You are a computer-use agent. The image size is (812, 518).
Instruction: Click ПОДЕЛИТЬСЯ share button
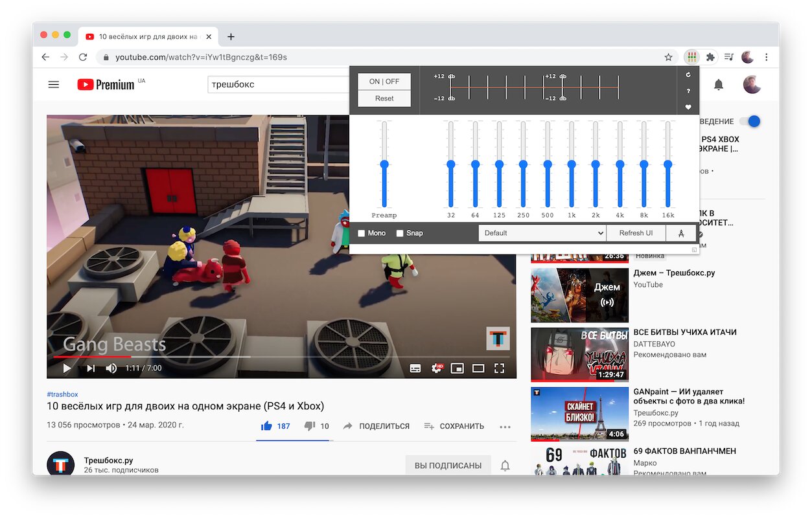click(x=377, y=426)
